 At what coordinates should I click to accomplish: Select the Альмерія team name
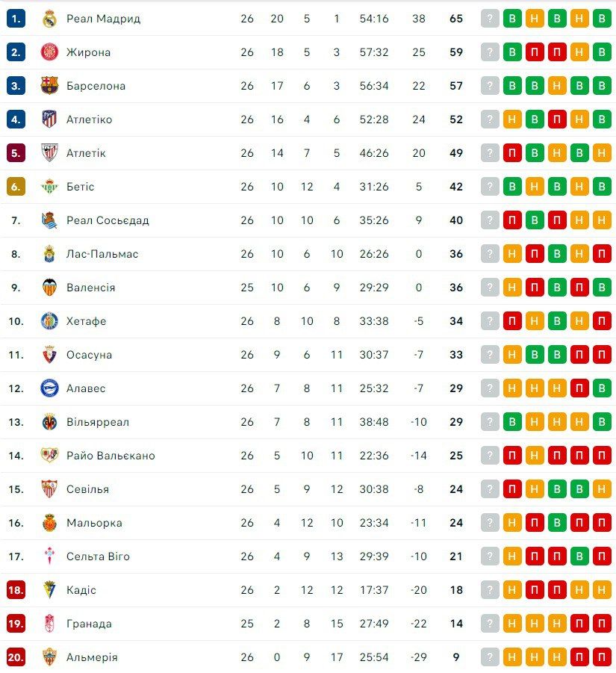(92, 657)
